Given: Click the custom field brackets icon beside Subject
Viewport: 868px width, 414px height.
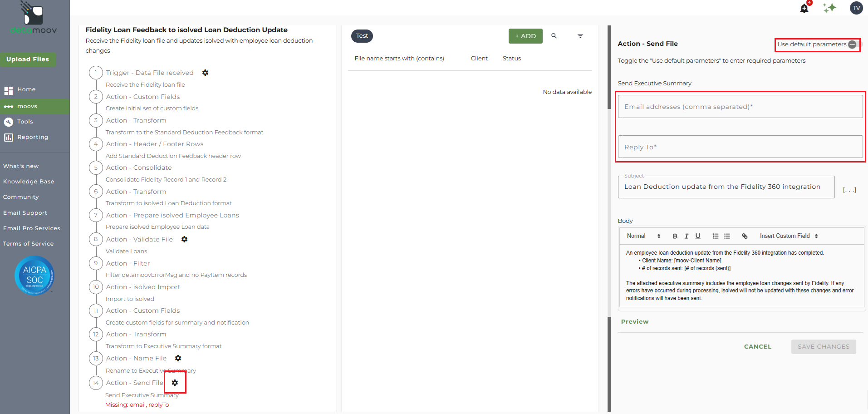Looking at the screenshot, I should tap(849, 190).
